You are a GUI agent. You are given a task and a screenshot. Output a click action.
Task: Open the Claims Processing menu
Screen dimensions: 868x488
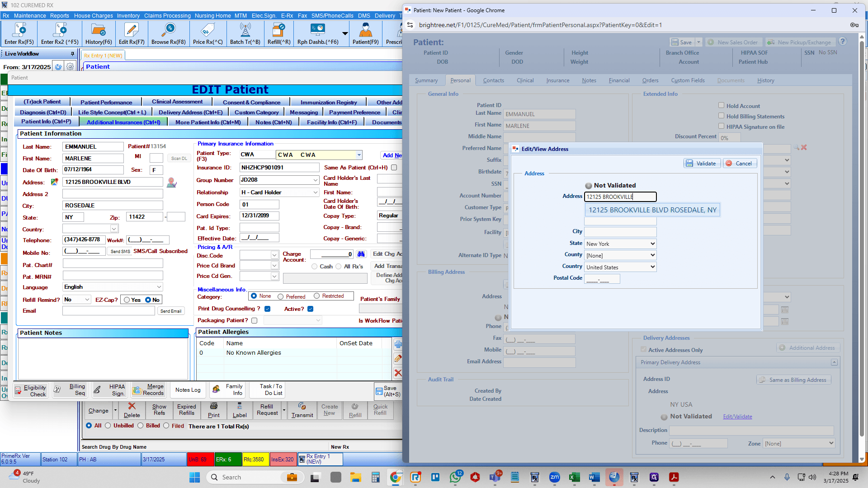167,16
